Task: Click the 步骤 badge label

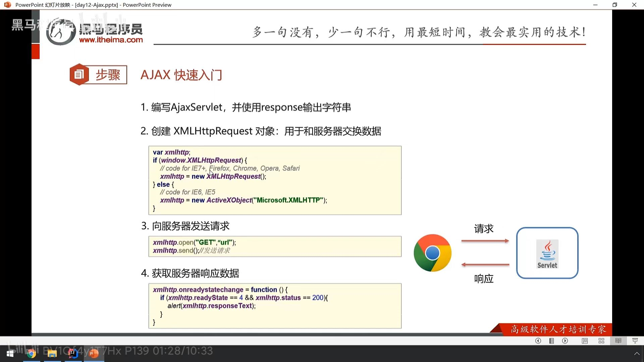Action: [108, 74]
